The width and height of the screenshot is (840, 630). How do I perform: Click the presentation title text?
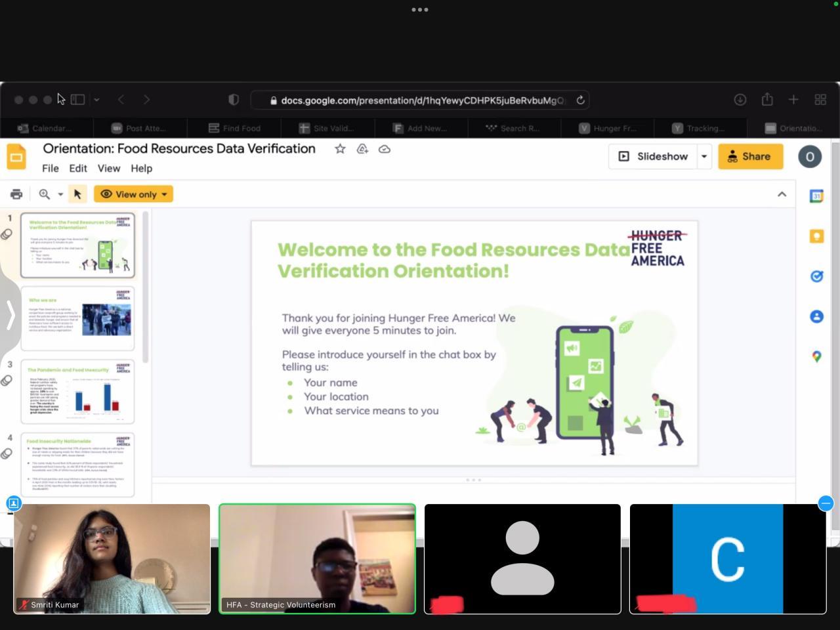pos(179,148)
